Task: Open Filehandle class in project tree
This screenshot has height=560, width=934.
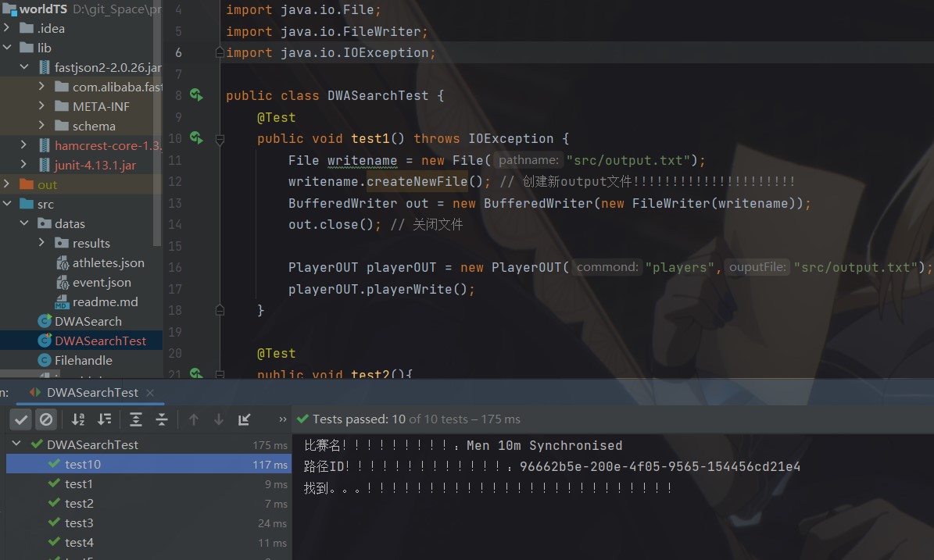Action: coord(83,361)
